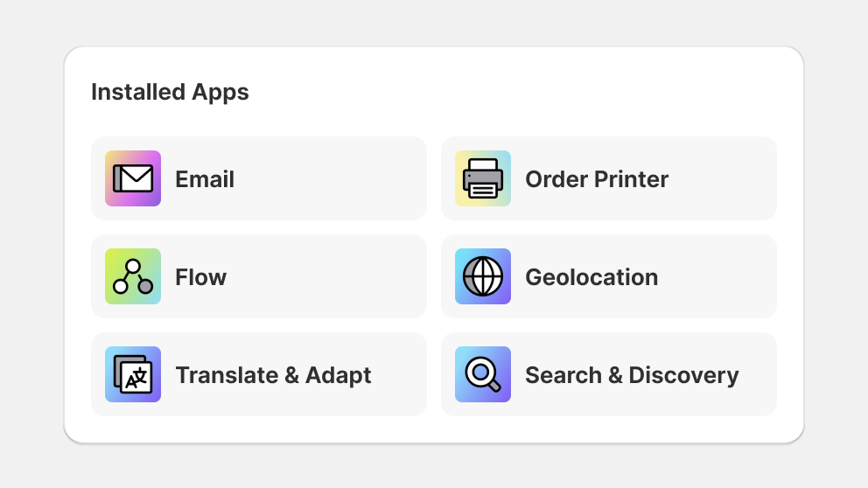Select the "Flow" app name
The width and height of the screenshot is (868, 488).
pos(201,277)
